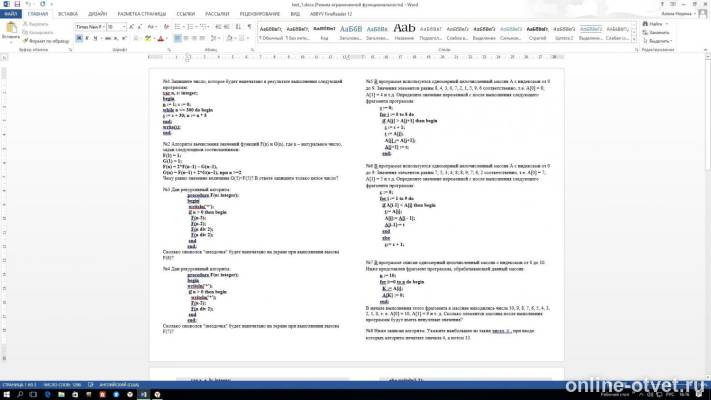The width and height of the screenshot is (711, 400).
Task: Expand the Styles gallery more arrow
Action: (634, 40)
